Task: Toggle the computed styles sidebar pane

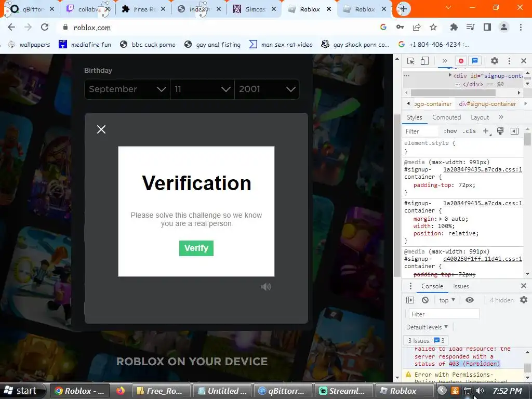Action: pos(514,131)
